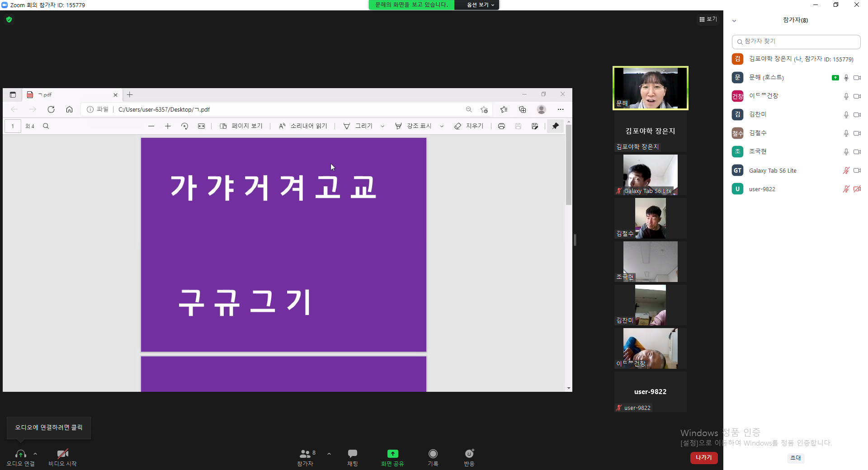
Task: Rotate the PDF page with rotate icon
Action: click(x=184, y=126)
